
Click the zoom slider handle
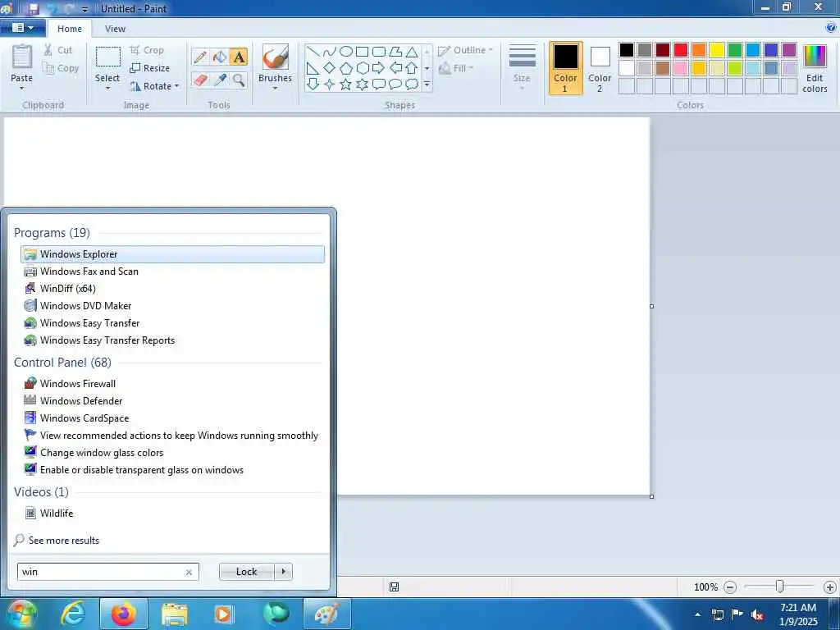(780, 587)
